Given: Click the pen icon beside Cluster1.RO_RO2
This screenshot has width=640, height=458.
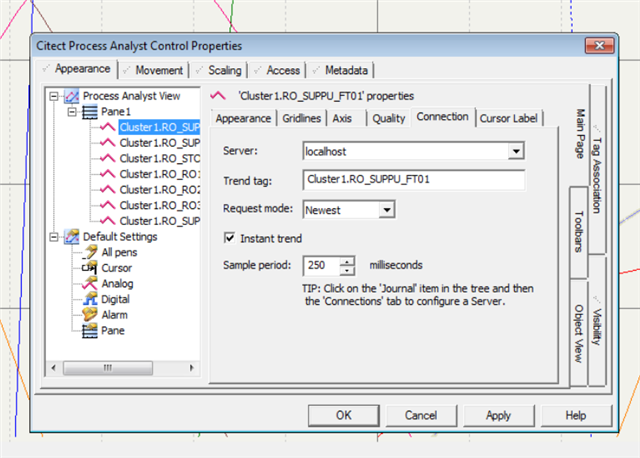Looking at the screenshot, I should 108,189.
